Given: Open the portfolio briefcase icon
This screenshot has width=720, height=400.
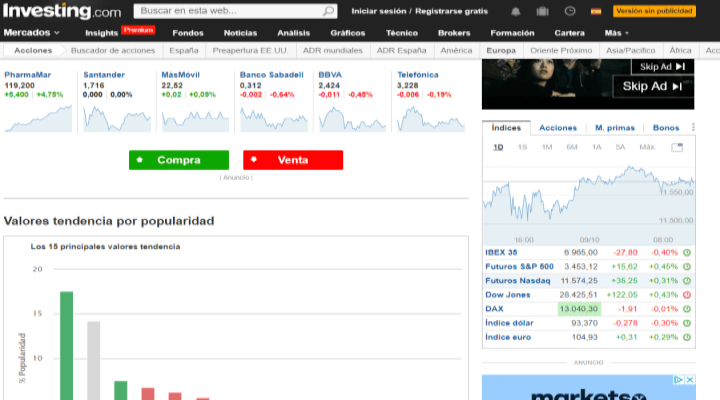Looking at the screenshot, I should click(x=542, y=11).
